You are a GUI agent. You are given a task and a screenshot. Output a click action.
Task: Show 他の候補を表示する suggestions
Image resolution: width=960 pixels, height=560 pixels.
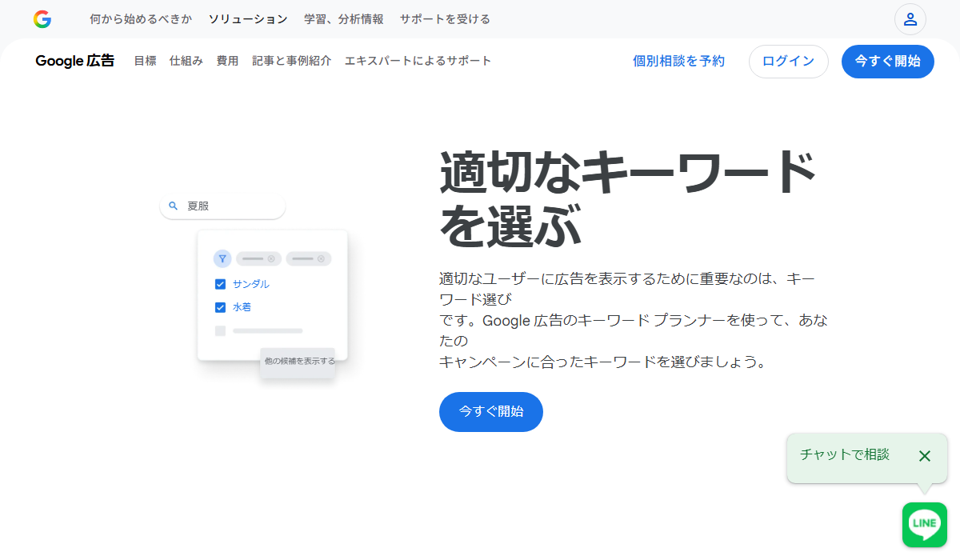coord(297,362)
